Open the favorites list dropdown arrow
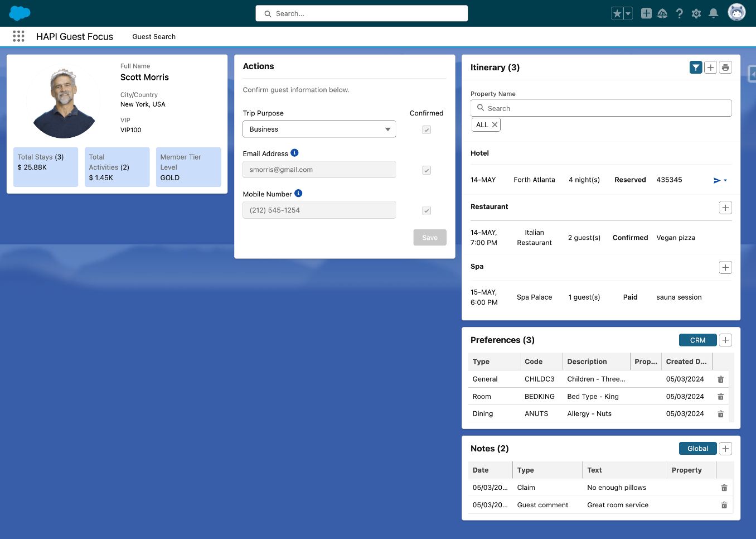This screenshot has width=756, height=539. coord(628,13)
